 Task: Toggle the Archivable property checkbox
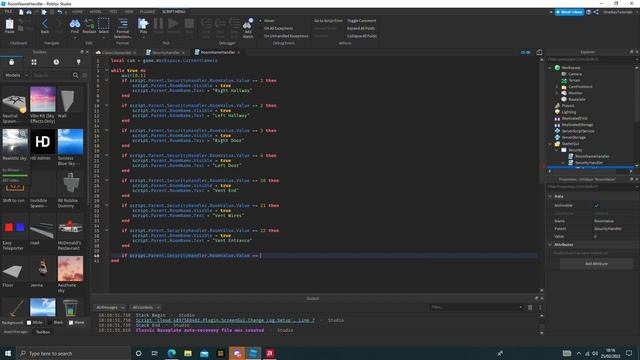[597, 205]
